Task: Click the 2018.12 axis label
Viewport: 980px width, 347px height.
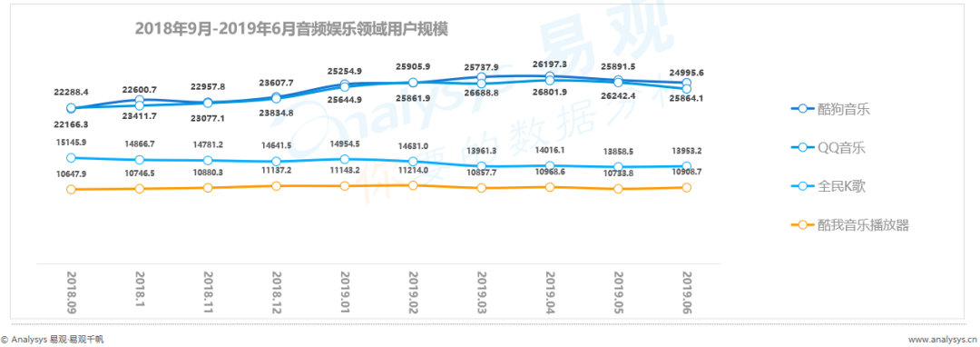Action: (276, 292)
